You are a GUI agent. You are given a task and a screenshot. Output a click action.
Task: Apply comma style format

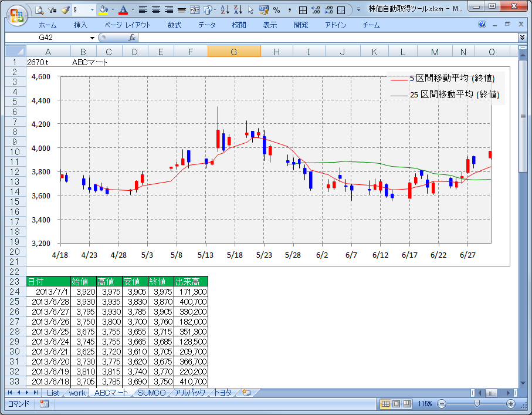[289, 10]
